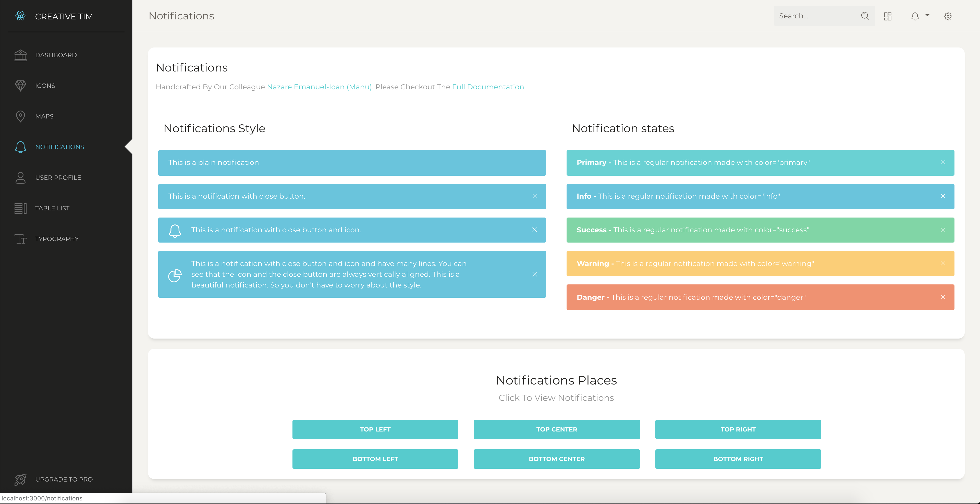Click the Upgrade to Pro rocket icon
The height and width of the screenshot is (504, 980).
(x=20, y=479)
